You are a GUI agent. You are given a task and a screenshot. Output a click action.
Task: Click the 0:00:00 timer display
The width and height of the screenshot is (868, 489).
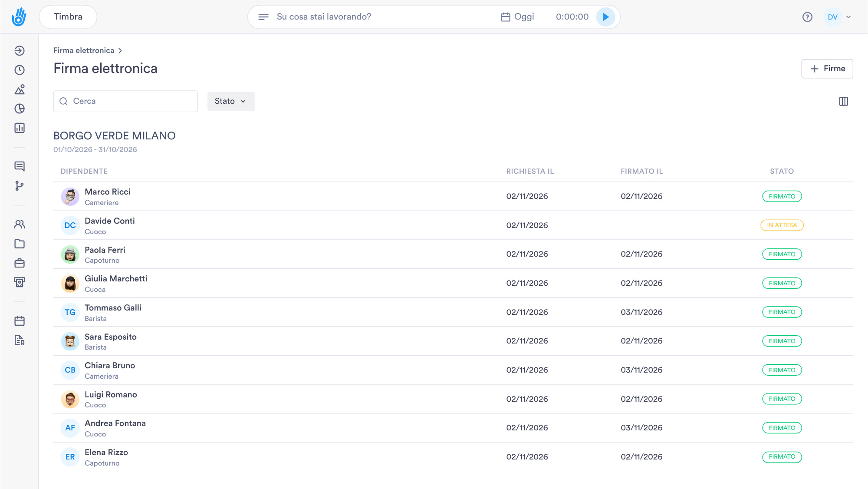[572, 17]
